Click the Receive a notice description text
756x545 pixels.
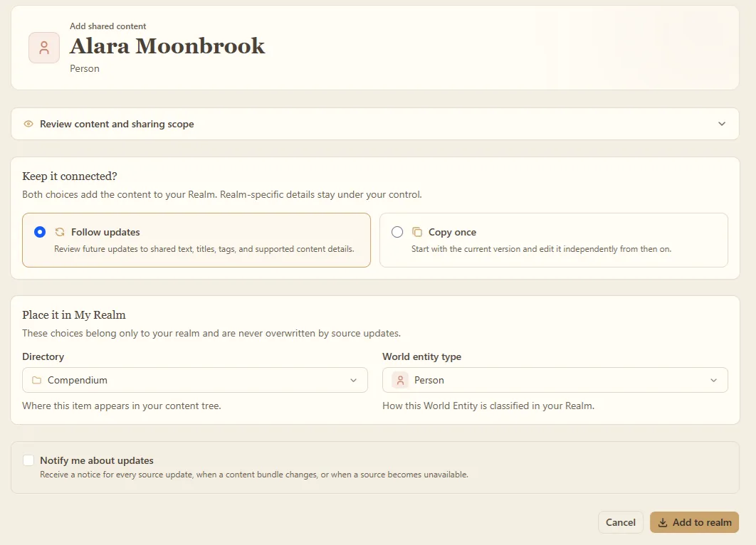254,475
